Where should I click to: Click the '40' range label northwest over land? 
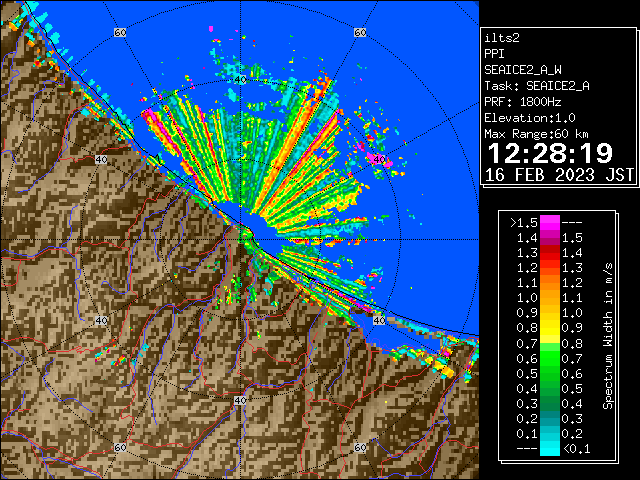tap(101, 160)
